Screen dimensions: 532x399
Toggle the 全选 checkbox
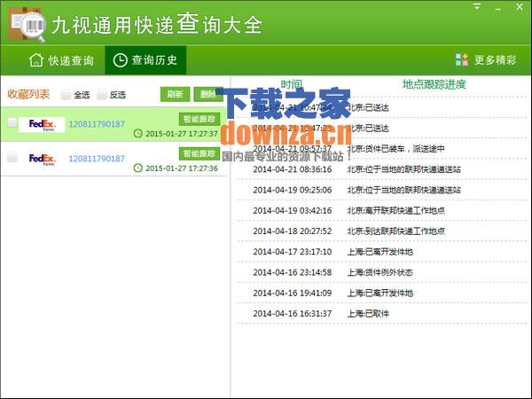66,95
